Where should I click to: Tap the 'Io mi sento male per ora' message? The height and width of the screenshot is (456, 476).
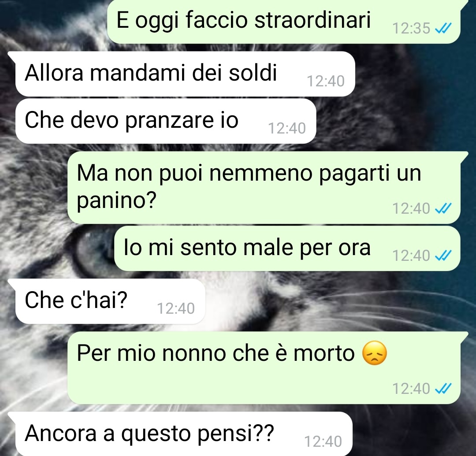pos(287,248)
